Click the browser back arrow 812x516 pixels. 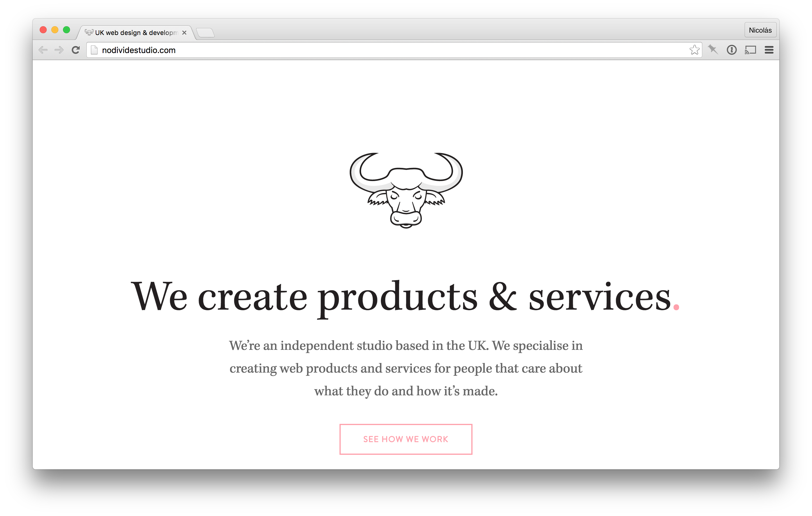pos(43,50)
